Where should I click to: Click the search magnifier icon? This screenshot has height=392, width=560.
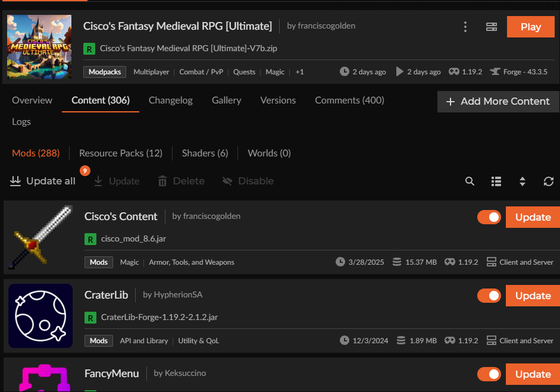(470, 181)
